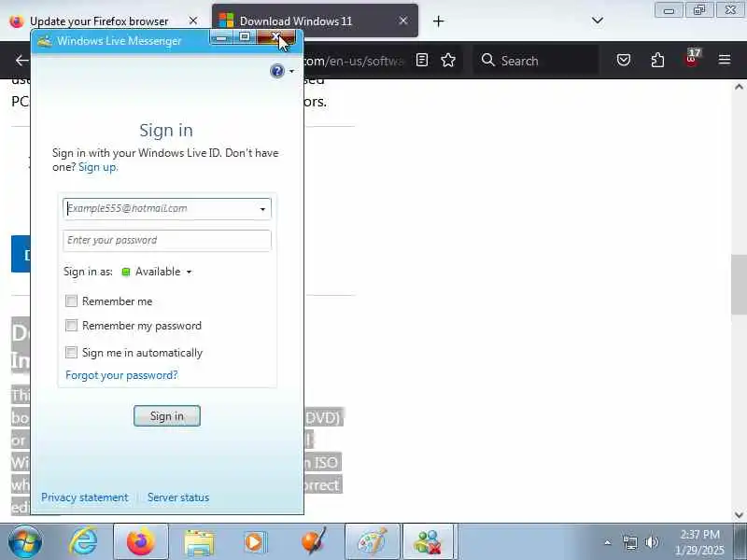Open the Available status dropdown
The image size is (747, 560).
(x=157, y=272)
